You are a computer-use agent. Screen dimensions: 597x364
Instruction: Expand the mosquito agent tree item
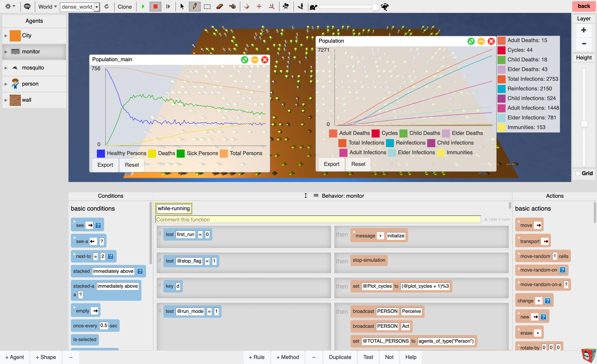point(5,67)
